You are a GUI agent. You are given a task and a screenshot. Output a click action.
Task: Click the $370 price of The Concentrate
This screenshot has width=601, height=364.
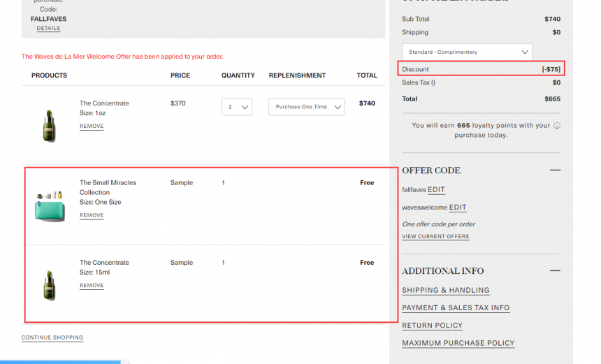[178, 103]
